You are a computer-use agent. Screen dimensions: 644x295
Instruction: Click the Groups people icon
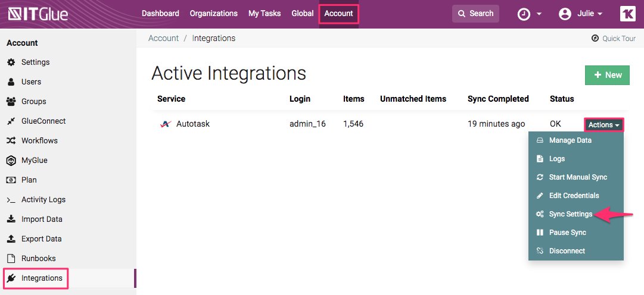tap(11, 101)
